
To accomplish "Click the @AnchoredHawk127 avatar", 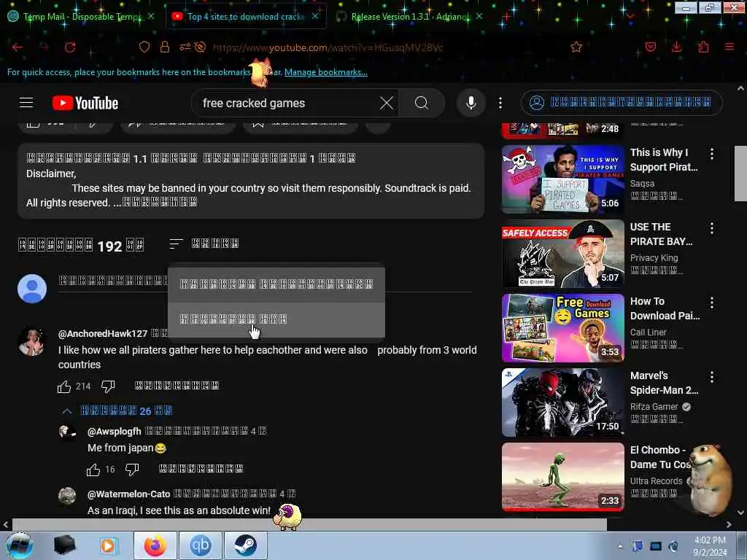I will (x=31, y=341).
